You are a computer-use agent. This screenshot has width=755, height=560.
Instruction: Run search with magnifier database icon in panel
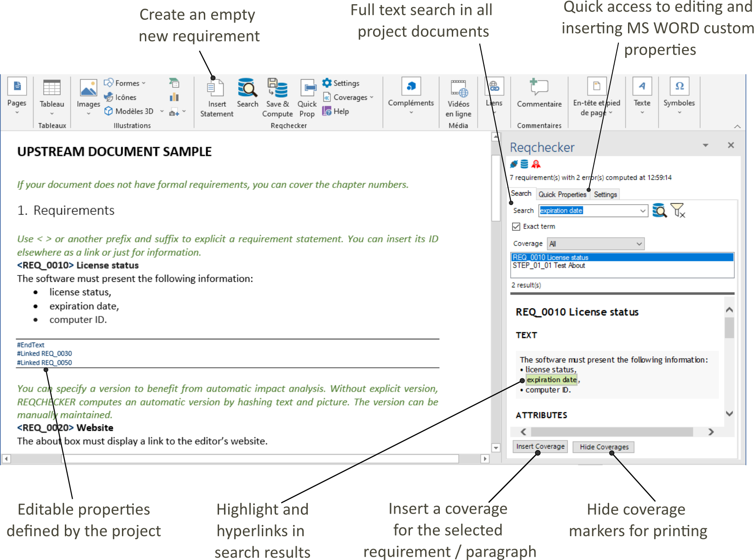659,211
